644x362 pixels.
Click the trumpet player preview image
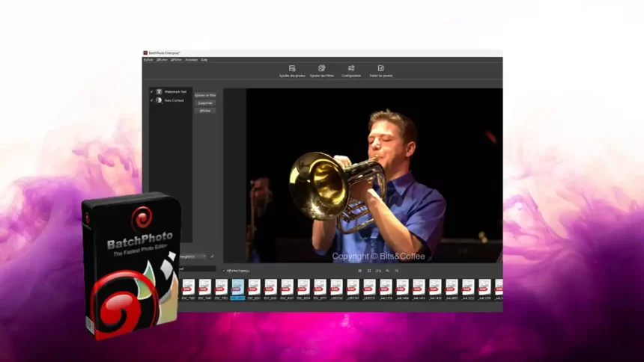[374, 176]
